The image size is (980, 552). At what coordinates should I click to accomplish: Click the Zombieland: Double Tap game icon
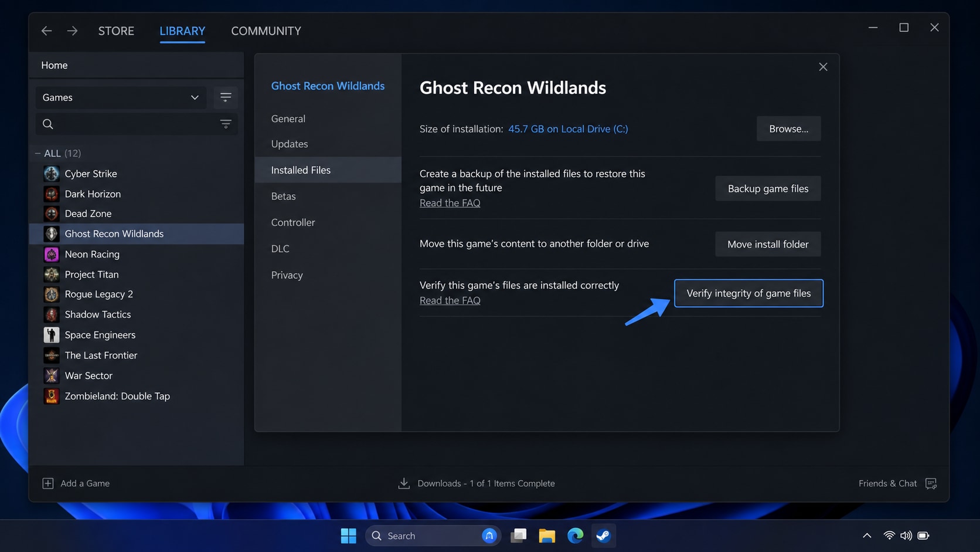pos(52,396)
